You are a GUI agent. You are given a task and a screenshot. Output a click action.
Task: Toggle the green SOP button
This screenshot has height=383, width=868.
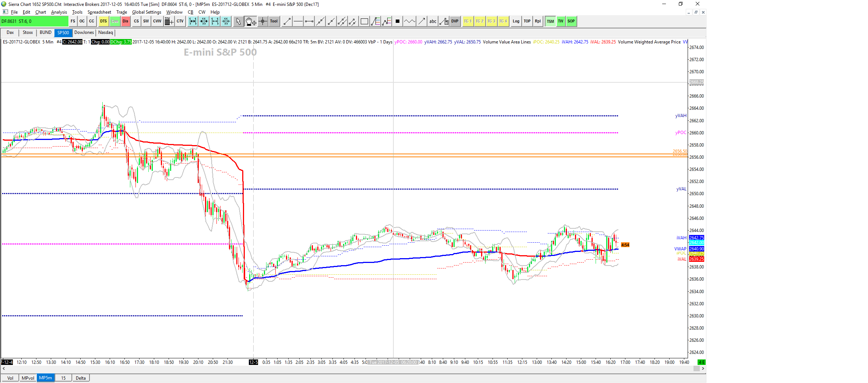point(571,21)
